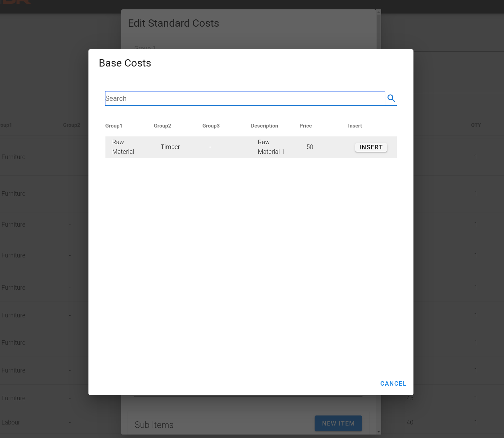Click the QTY column header in background
The image size is (504, 438).
pos(476,125)
